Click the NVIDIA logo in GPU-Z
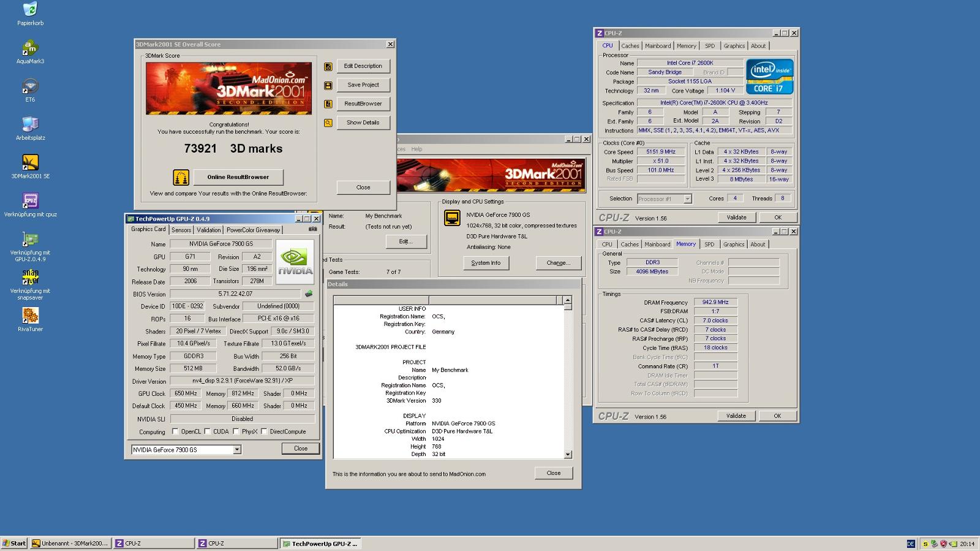Screen dimensions: 980x551 [295, 262]
